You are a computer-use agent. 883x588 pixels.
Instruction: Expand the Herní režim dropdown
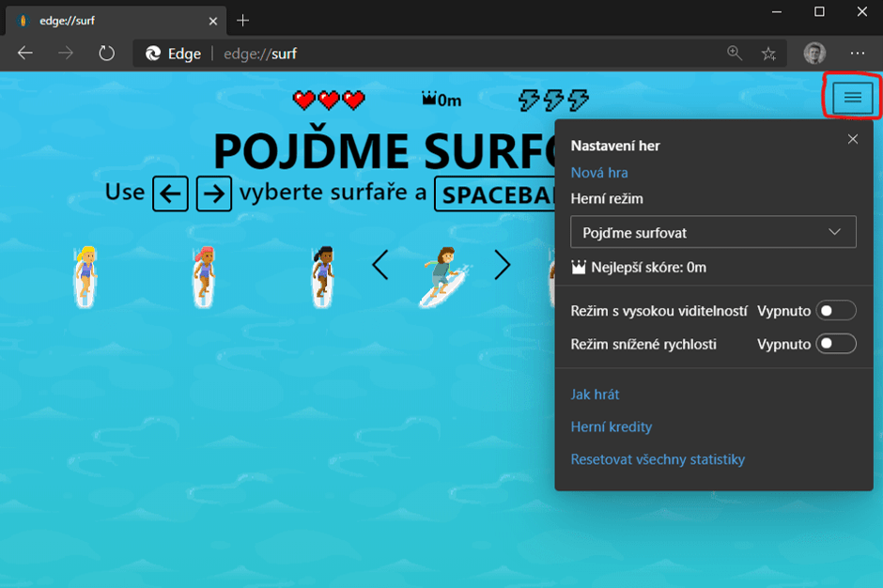click(713, 232)
